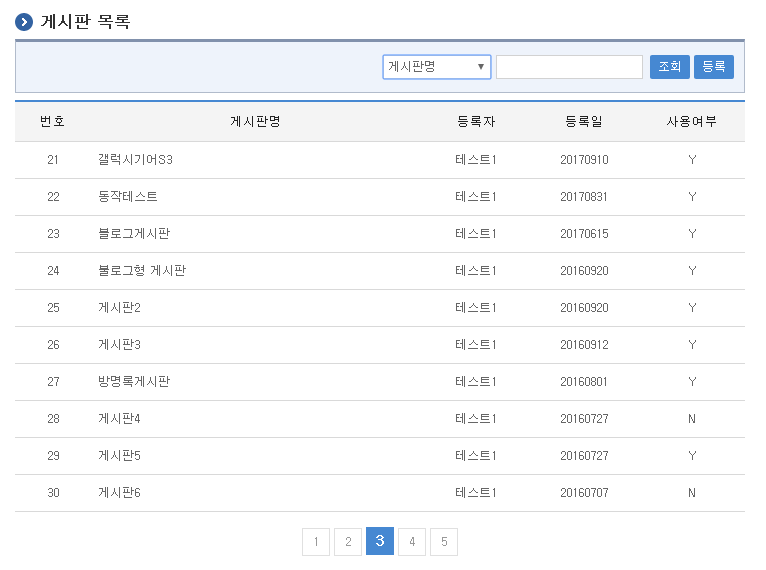Open the 게시판명 search type dropdown

click(436, 67)
